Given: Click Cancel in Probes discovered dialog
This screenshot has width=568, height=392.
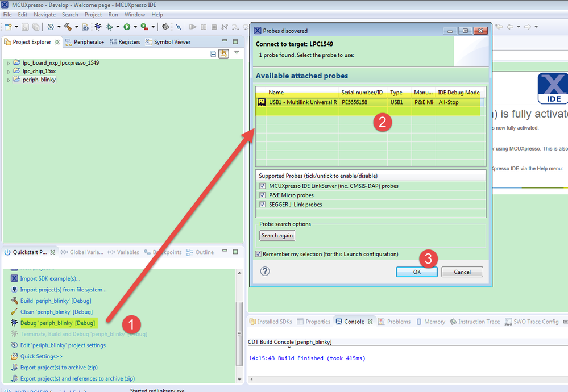Looking at the screenshot, I should click(x=462, y=272).
